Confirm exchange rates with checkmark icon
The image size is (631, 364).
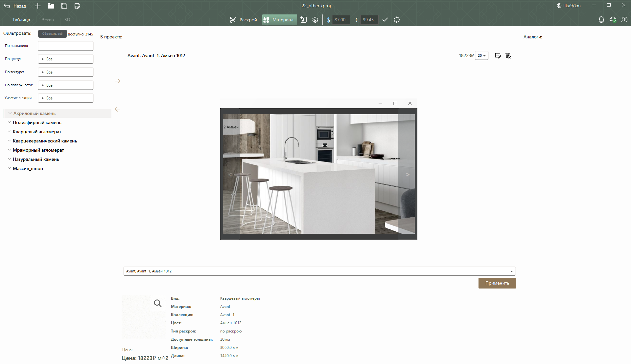click(385, 20)
